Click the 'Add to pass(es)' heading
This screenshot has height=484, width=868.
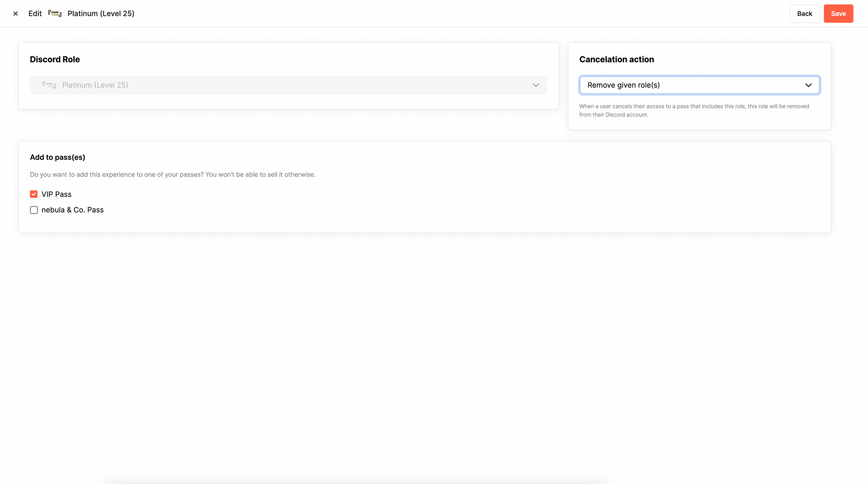click(57, 157)
